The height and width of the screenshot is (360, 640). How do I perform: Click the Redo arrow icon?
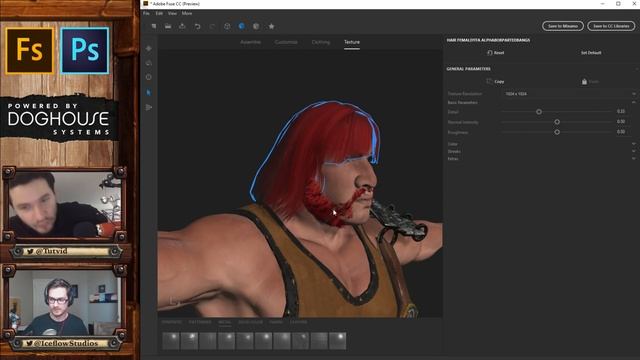point(212,26)
